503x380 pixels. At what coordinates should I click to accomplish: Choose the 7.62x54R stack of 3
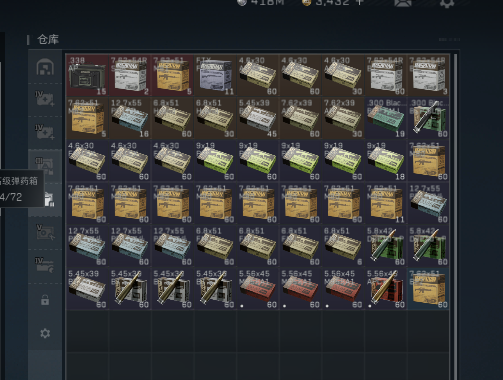[x=428, y=75]
